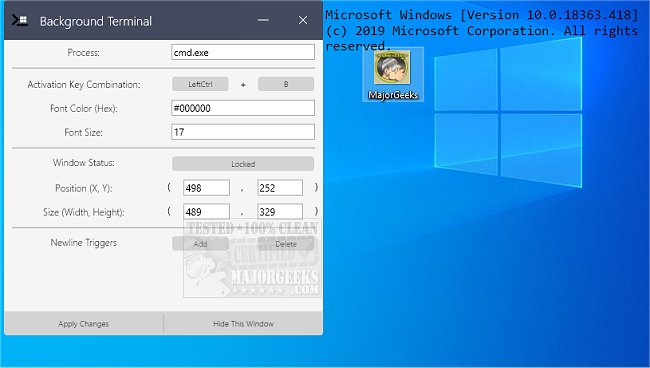This screenshot has width=650, height=368.
Task: Hide This Window button
Action: coord(243,324)
